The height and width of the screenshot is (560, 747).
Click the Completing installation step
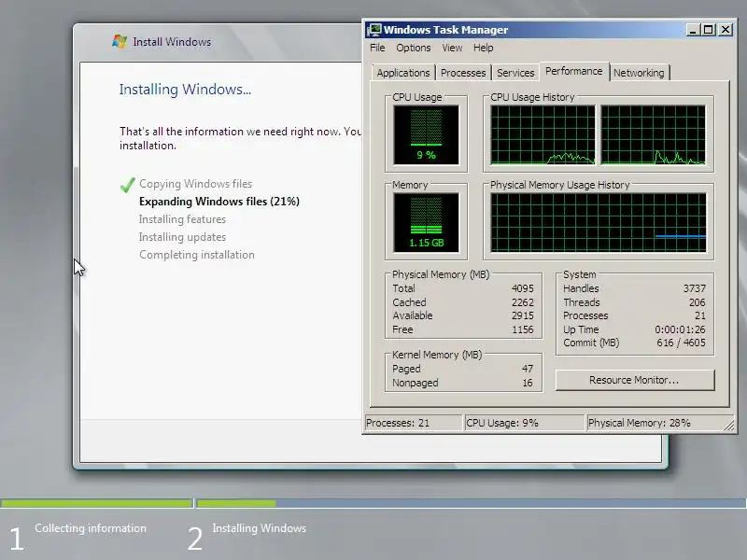197,255
